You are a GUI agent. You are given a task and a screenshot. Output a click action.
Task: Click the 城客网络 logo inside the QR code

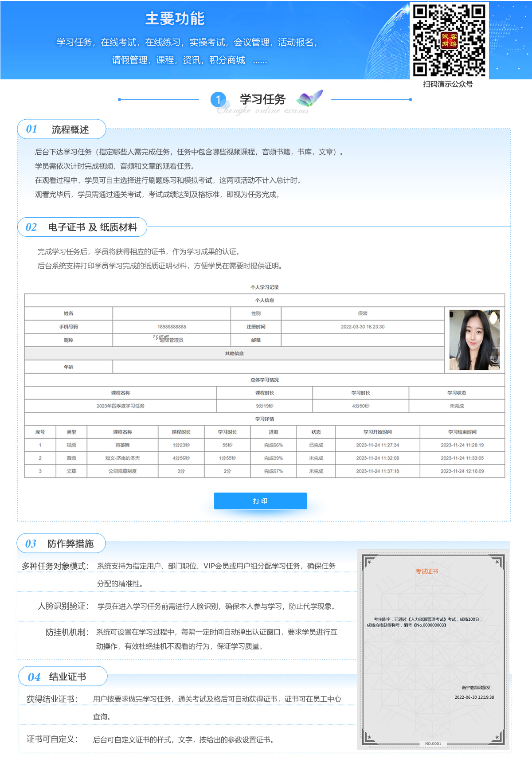(x=449, y=40)
